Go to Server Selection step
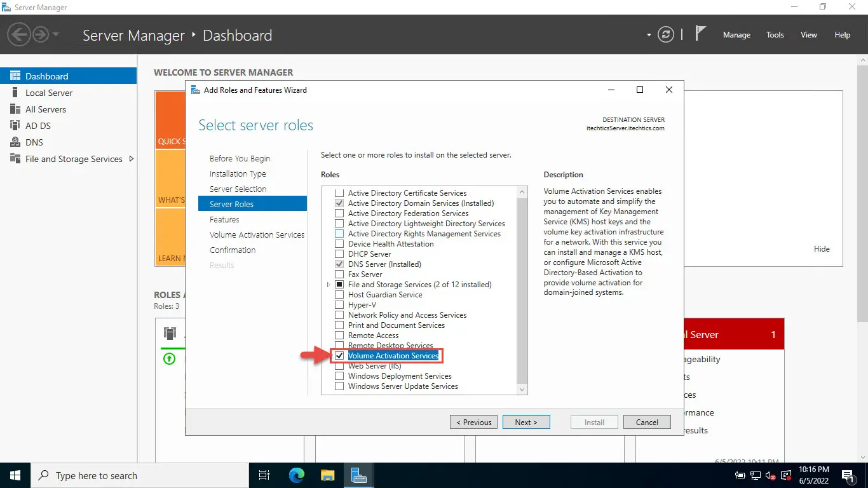This screenshot has height=488, width=868. 238,189
